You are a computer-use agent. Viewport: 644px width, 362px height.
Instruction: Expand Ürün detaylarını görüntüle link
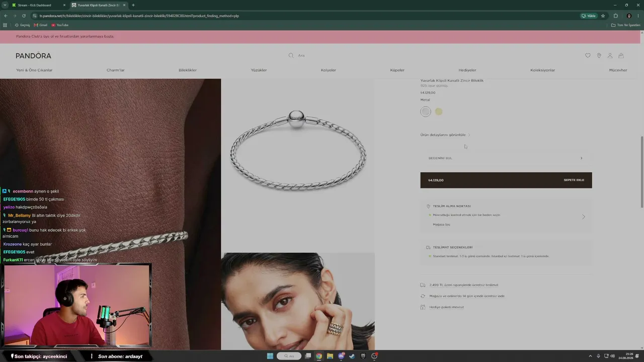445,135
